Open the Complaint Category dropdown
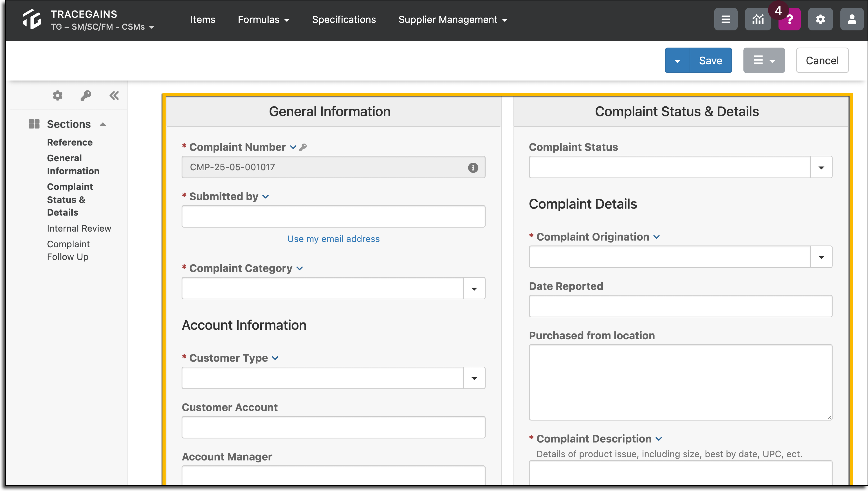Viewport: 868px width, 491px height. pos(474,289)
